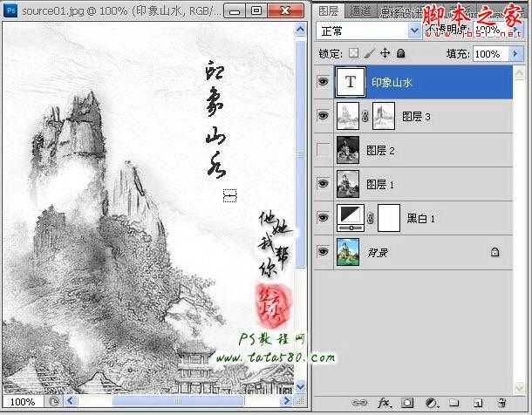532x415 pixels.
Task: Click the status bar icon next to 100%
Action: (x=53, y=402)
